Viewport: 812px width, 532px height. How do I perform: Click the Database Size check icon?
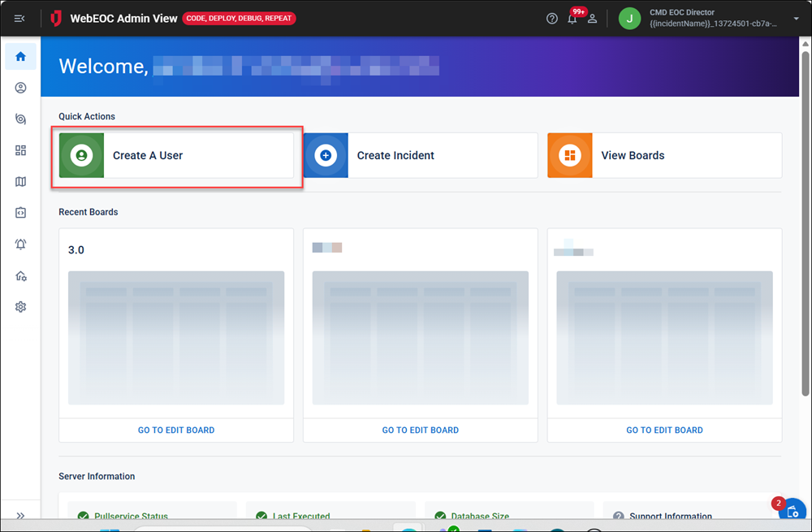[x=440, y=516]
